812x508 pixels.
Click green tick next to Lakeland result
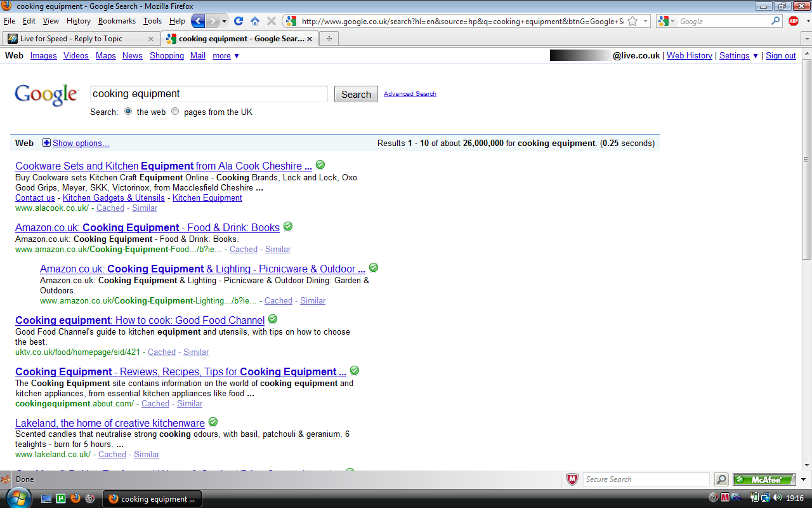coord(213,422)
